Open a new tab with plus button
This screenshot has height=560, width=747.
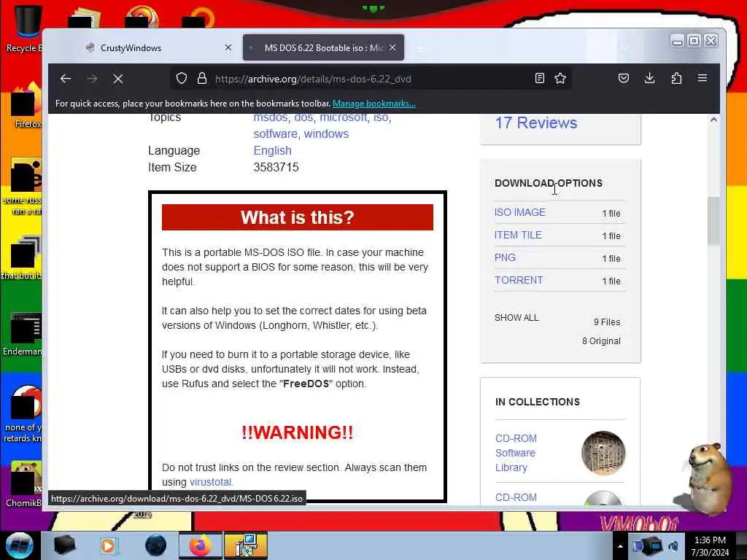click(x=420, y=48)
